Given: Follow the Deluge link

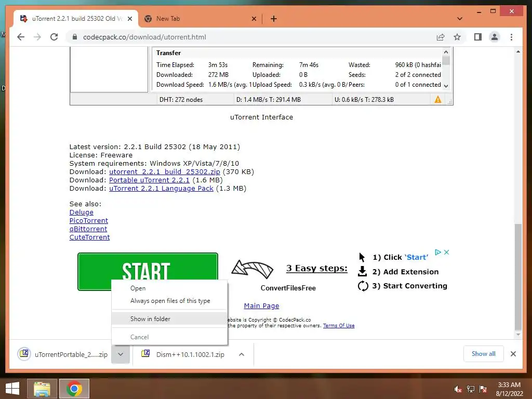Looking at the screenshot, I should (82, 212).
